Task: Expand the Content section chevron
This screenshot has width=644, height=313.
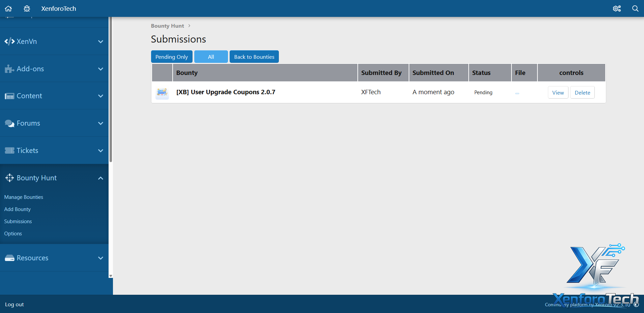Action: click(x=100, y=96)
